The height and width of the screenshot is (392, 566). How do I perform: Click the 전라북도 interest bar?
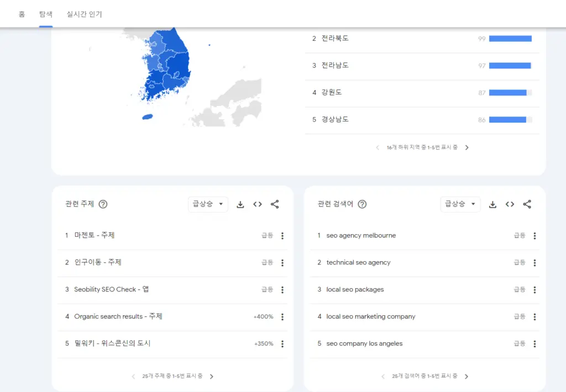510,39
